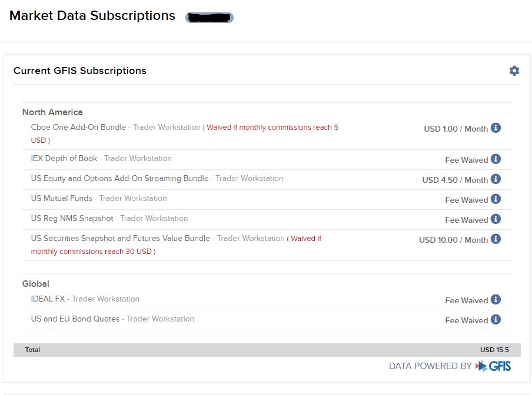The image size is (532, 395).
Task: Click the Total row USD 15.5 amount
Action: [494, 350]
